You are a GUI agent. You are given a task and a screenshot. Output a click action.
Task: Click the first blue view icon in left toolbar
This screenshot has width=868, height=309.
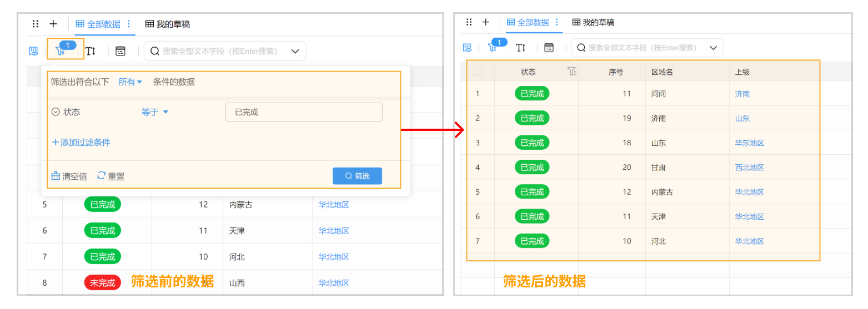pos(34,51)
